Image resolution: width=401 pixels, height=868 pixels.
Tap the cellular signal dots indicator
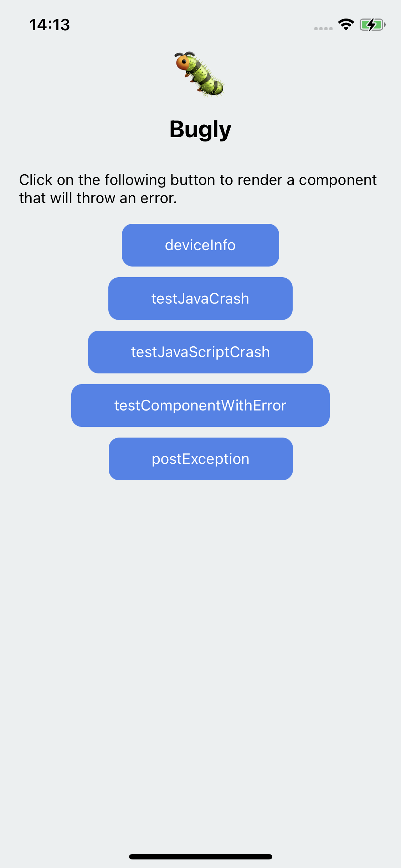(323, 29)
